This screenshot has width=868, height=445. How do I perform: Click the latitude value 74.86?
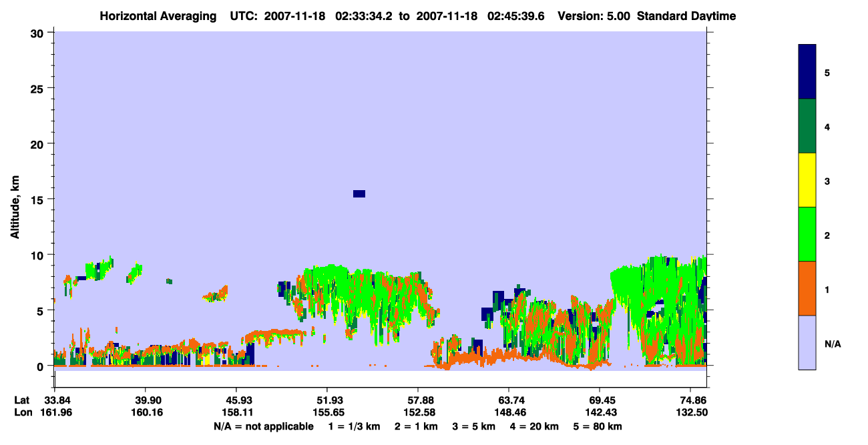click(x=693, y=400)
